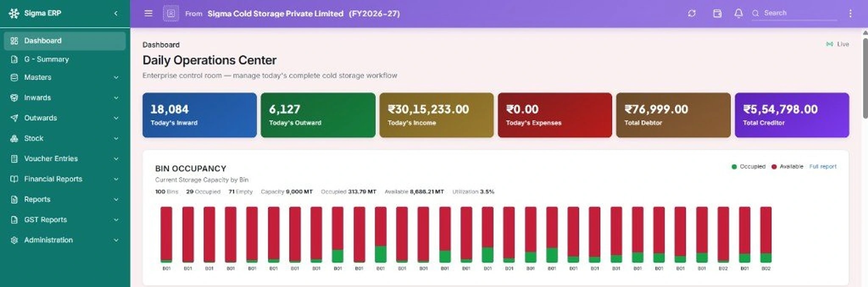This screenshot has height=287, width=868.
Task: Click the Reports document icon
Action: 14,199
